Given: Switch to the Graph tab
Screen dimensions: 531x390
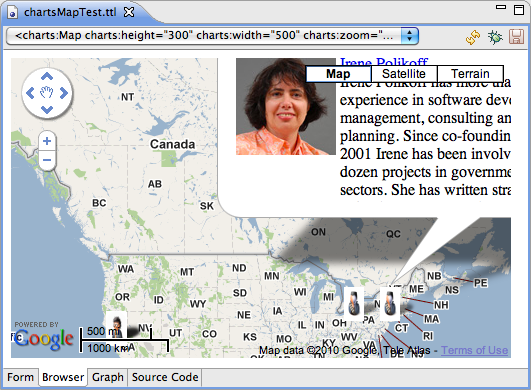Looking at the screenshot, I should pyautogui.click(x=108, y=377).
